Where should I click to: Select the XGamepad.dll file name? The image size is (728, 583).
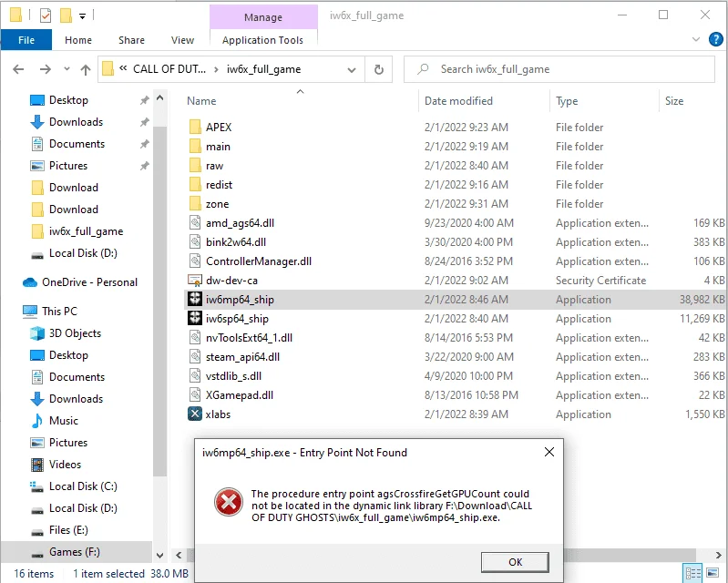240,395
